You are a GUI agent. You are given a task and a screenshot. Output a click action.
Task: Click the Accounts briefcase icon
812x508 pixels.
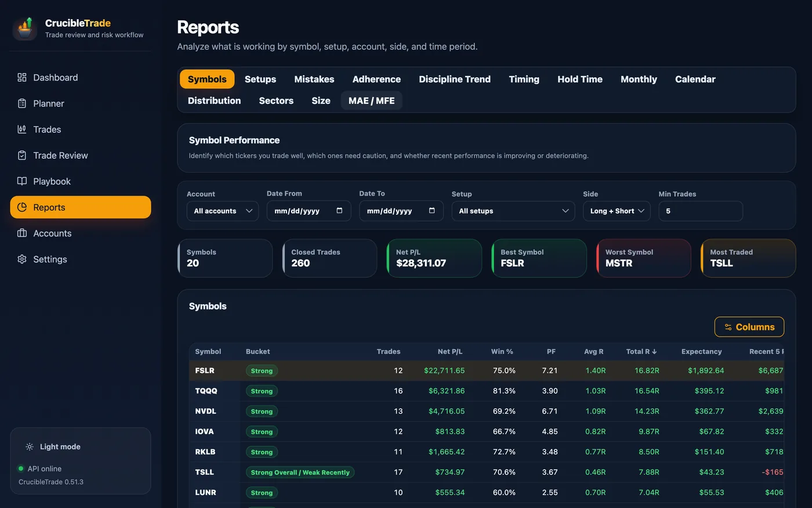(x=22, y=233)
